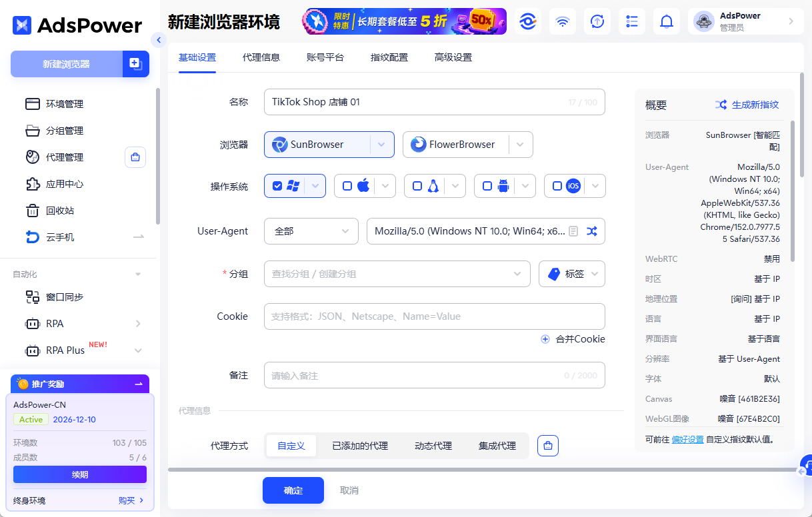Screen dimensions: 812x517
Task: Open the Linux version dropdown arrow
Action: tap(455, 186)
